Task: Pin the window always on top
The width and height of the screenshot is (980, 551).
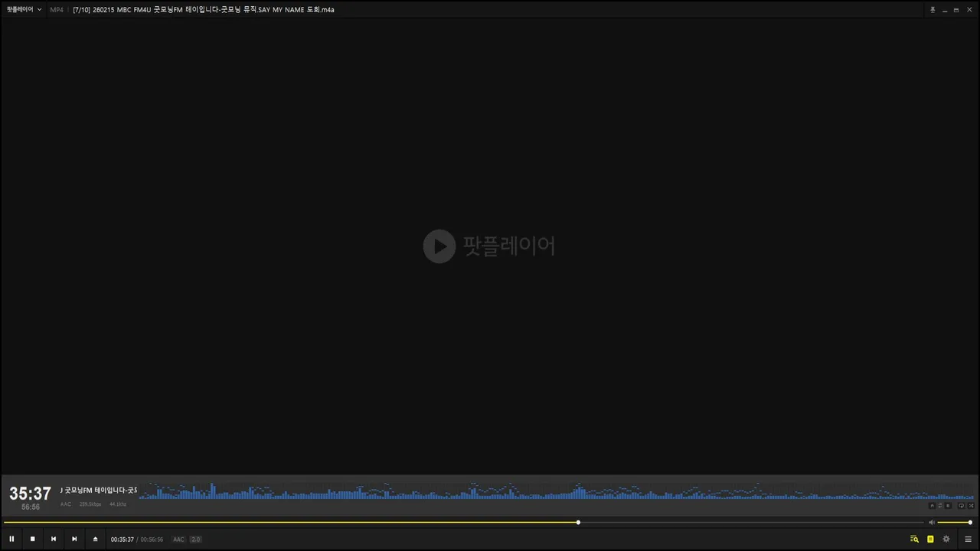Action: [x=933, y=10]
